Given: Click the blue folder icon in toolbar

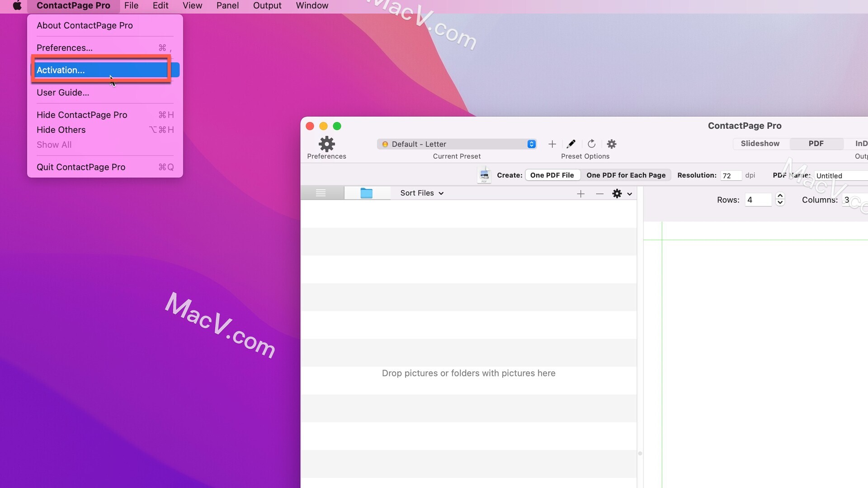Looking at the screenshot, I should tap(367, 192).
